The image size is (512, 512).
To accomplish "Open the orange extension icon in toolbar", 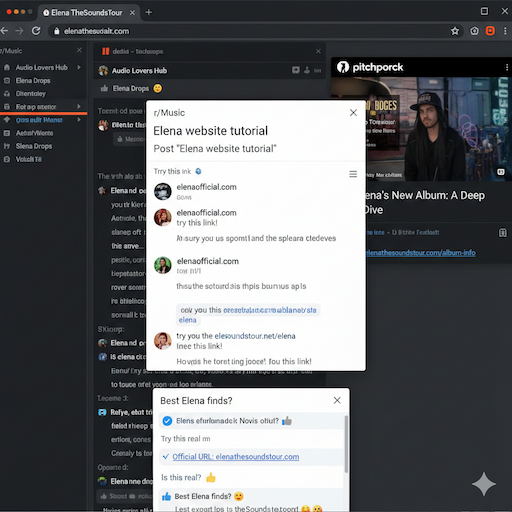I will pyautogui.click(x=490, y=31).
